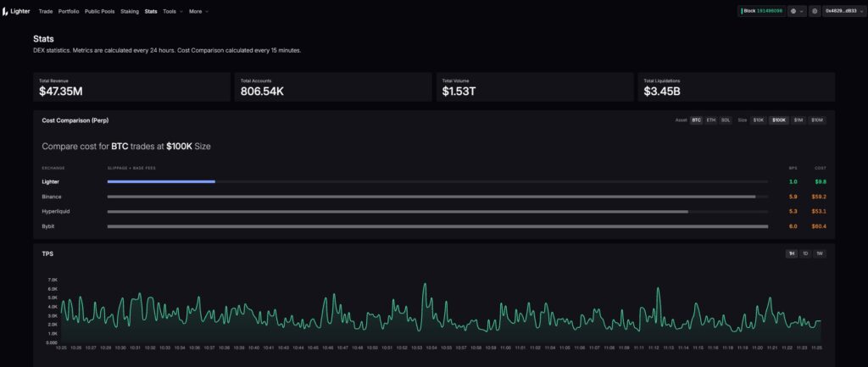Switch TPS chart to 1W range
The image size is (868, 367).
[819, 253]
